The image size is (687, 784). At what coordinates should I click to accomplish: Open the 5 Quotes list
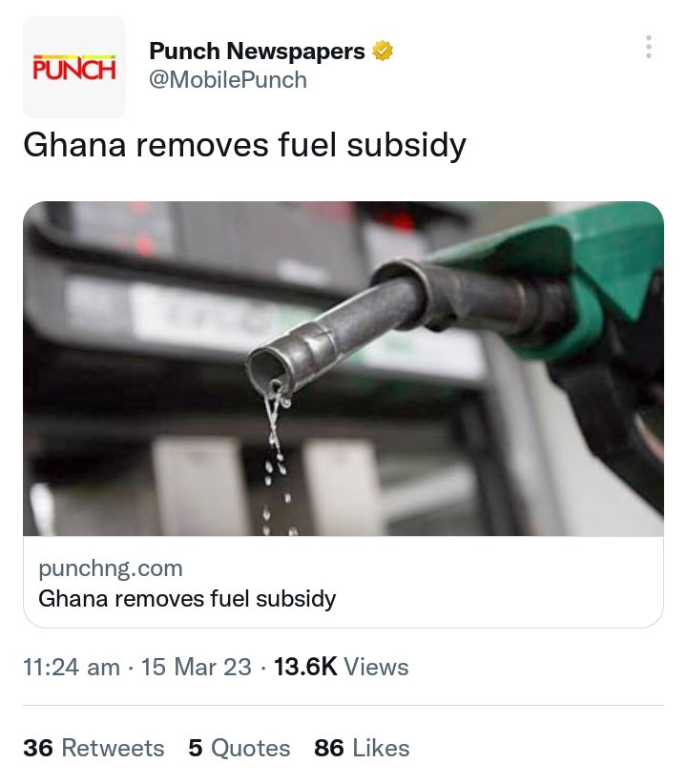239,748
